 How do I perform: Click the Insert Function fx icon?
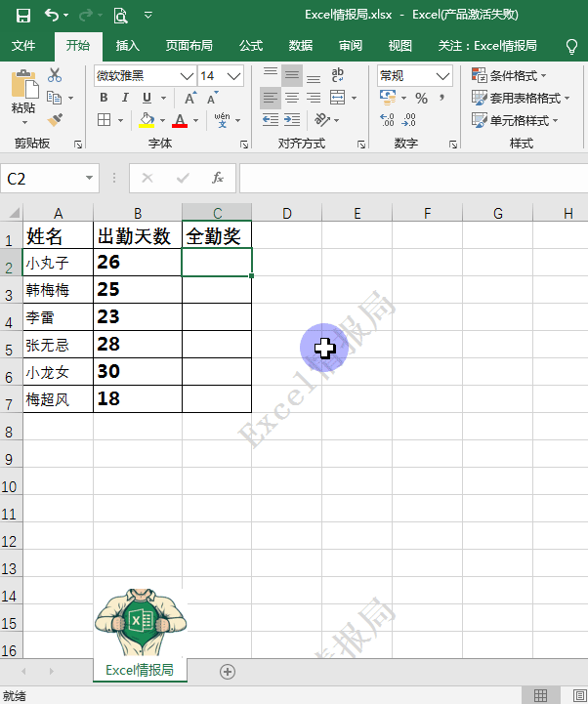point(218,178)
